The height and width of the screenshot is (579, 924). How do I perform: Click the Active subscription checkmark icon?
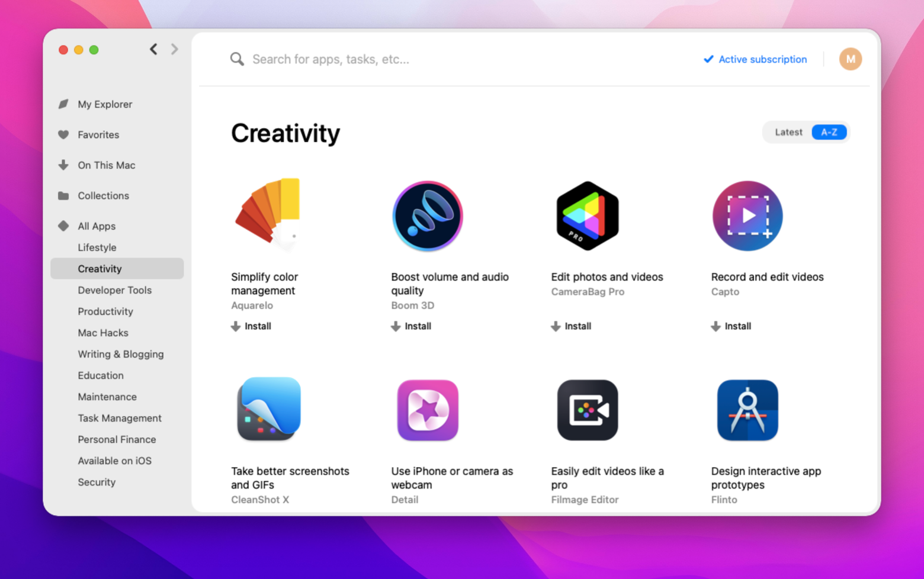point(708,59)
